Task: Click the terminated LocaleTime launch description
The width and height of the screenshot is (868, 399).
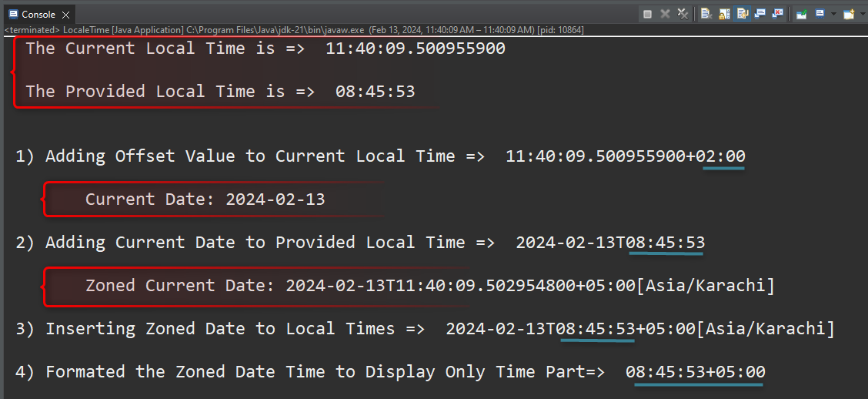Action: click(292, 30)
